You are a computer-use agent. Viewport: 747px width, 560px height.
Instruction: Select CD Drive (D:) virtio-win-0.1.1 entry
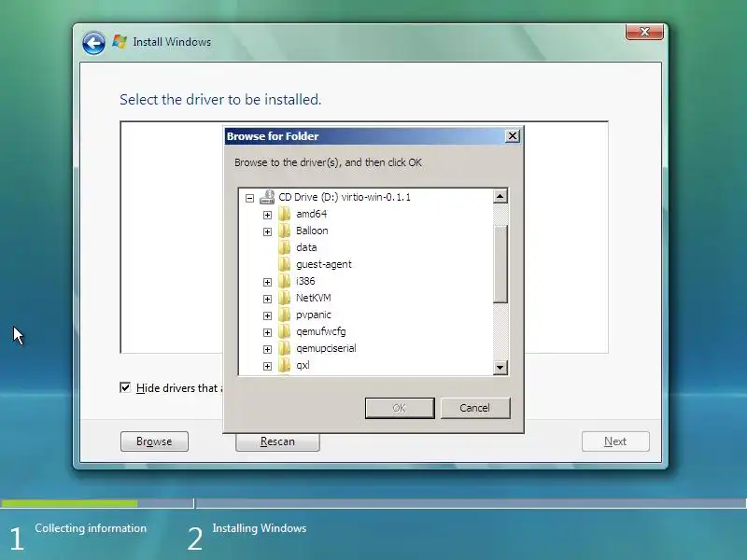pyautogui.click(x=345, y=197)
